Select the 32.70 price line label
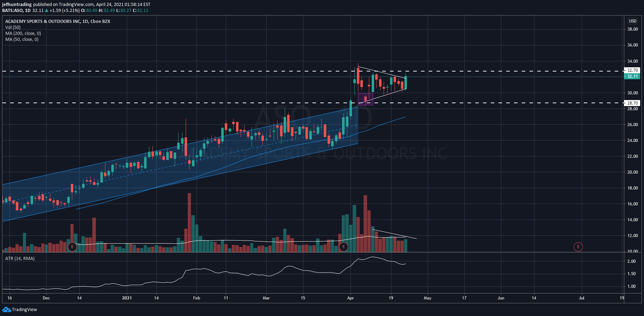This screenshot has height=316, width=644. [632, 70]
